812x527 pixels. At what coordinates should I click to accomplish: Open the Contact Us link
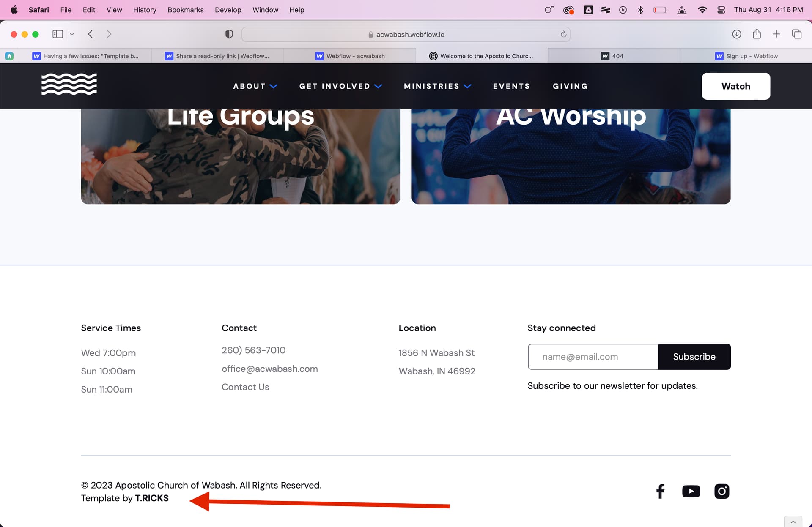[x=245, y=387]
